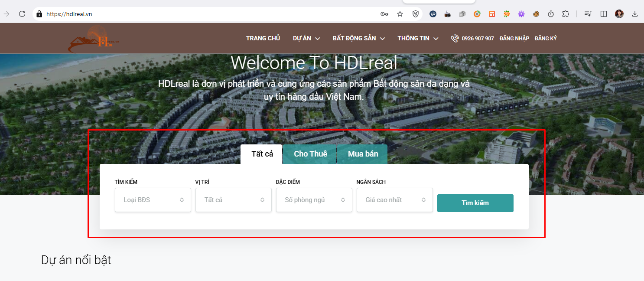This screenshot has height=281, width=644.
Task: Open the media controls music icon
Action: tap(588, 14)
